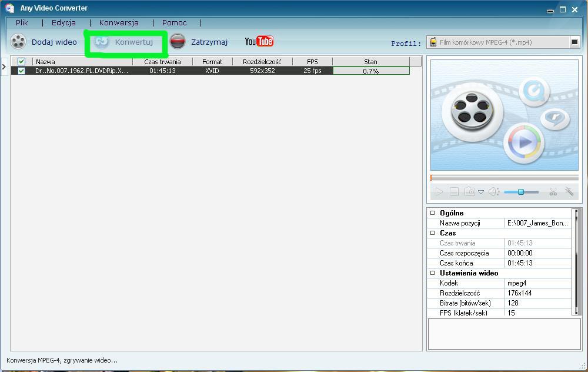This screenshot has width=588, height=372.
Task: Select the Dr..No.007.1962.PL.DVDRip.X... file name
Action: pyautogui.click(x=82, y=71)
